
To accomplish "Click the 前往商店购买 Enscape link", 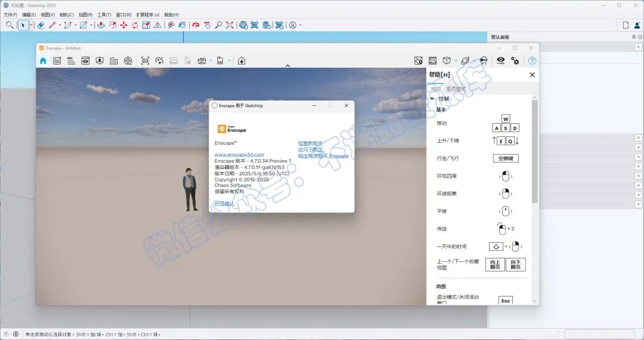I will pos(323,156).
